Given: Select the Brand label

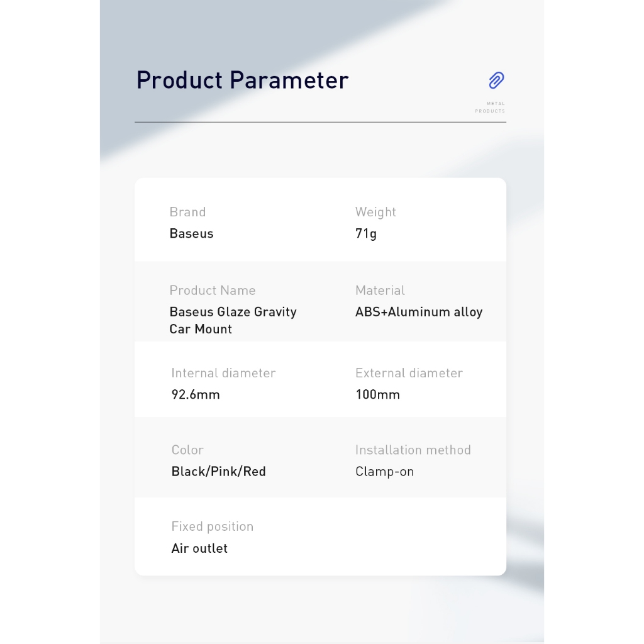Looking at the screenshot, I should (x=187, y=212).
